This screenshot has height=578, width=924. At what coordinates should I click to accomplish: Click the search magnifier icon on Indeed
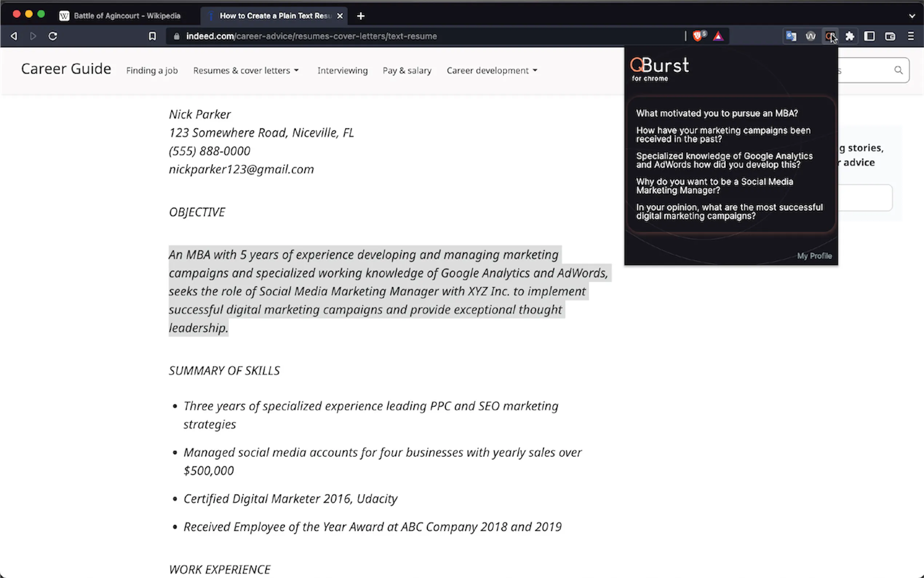point(899,70)
